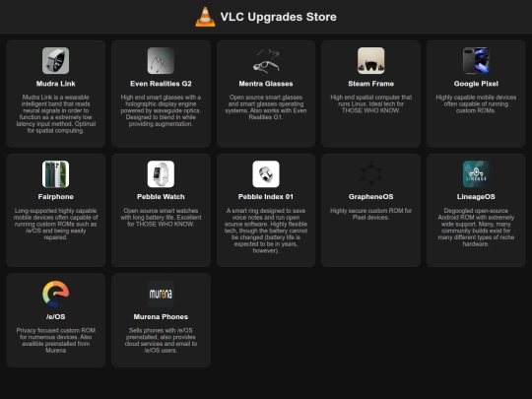
Task: Open the Google Pixel phone icon
Action: pyautogui.click(x=476, y=61)
